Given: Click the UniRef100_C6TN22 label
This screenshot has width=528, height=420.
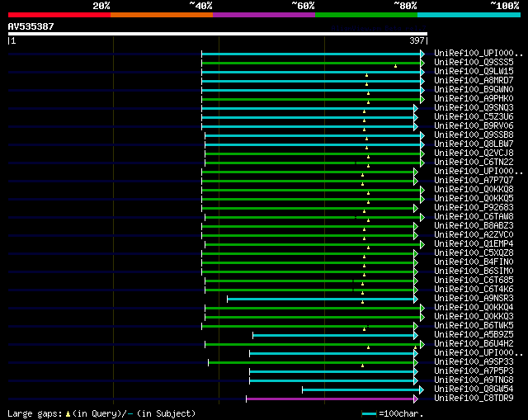Looking at the screenshot, I should click(x=474, y=163).
